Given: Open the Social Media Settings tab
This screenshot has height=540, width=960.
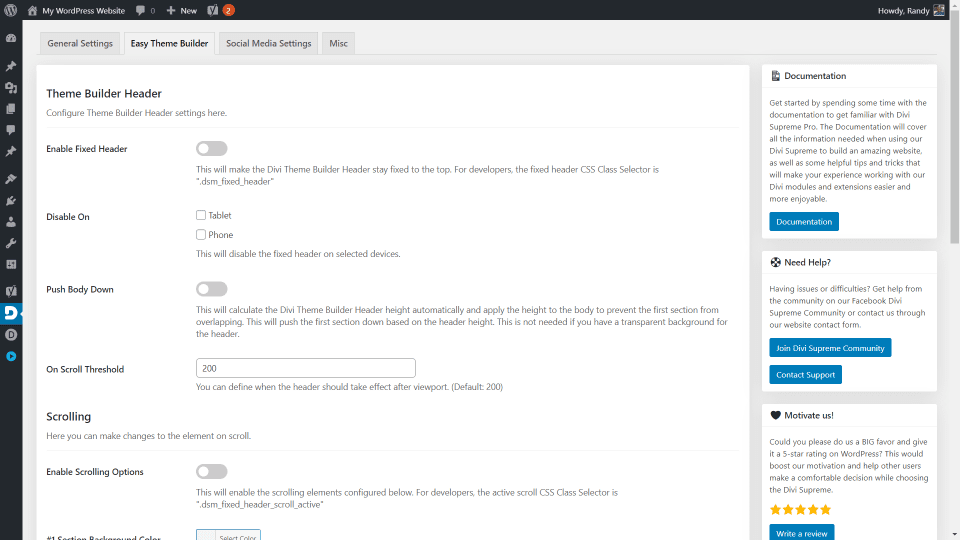Looking at the screenshot, I should 268,43.
